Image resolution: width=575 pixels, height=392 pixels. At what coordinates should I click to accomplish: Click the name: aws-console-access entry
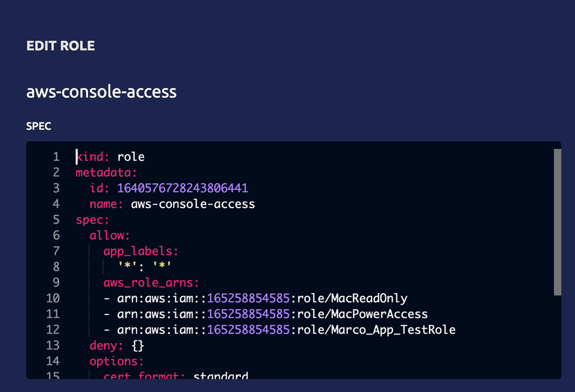coord(172,203)
